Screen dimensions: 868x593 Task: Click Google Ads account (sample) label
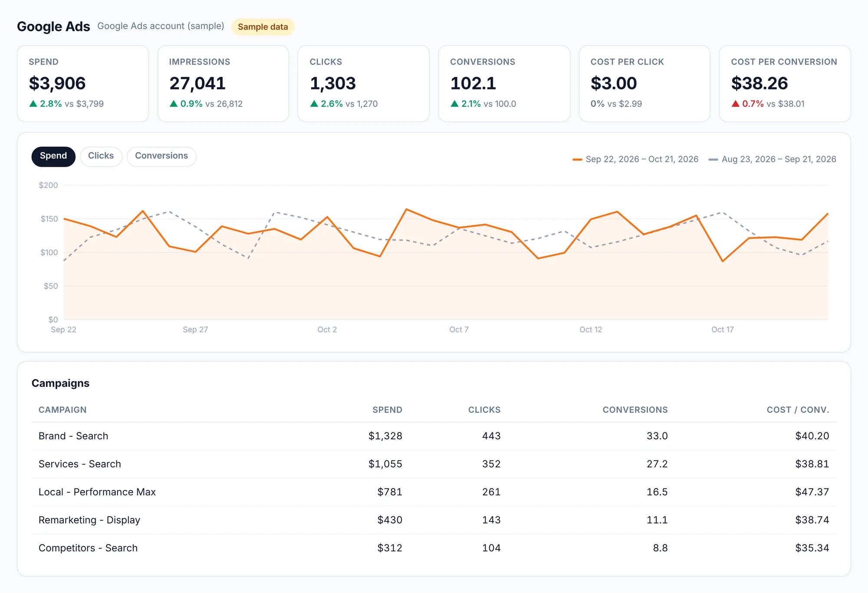161,26
